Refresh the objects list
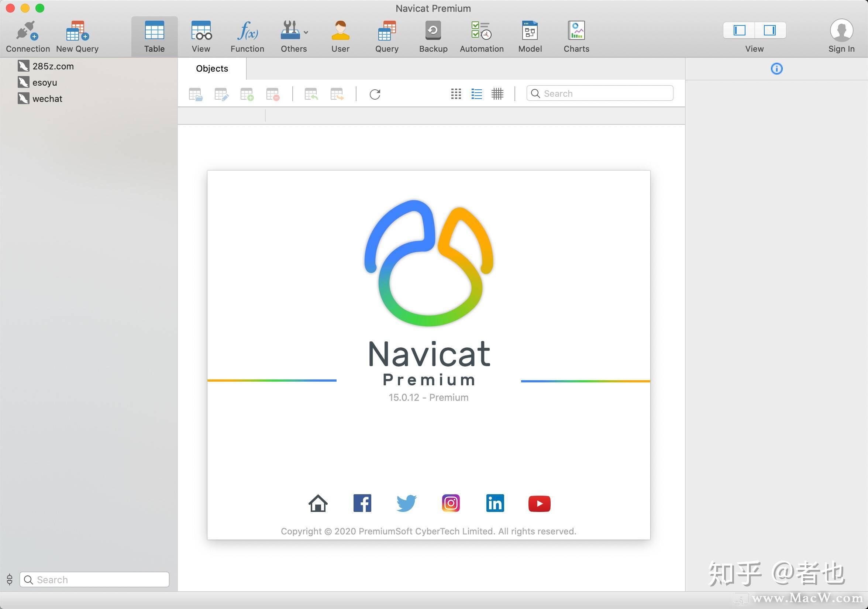 coord(375,94)
